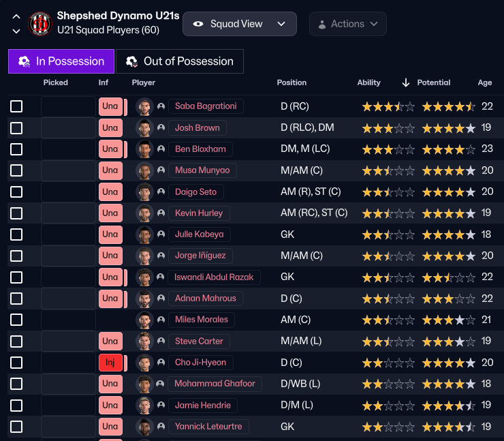Click the status icon beside Jorge Iñíguez
The height and width of the screenshot is (441, 504).
tap(161, 256)
